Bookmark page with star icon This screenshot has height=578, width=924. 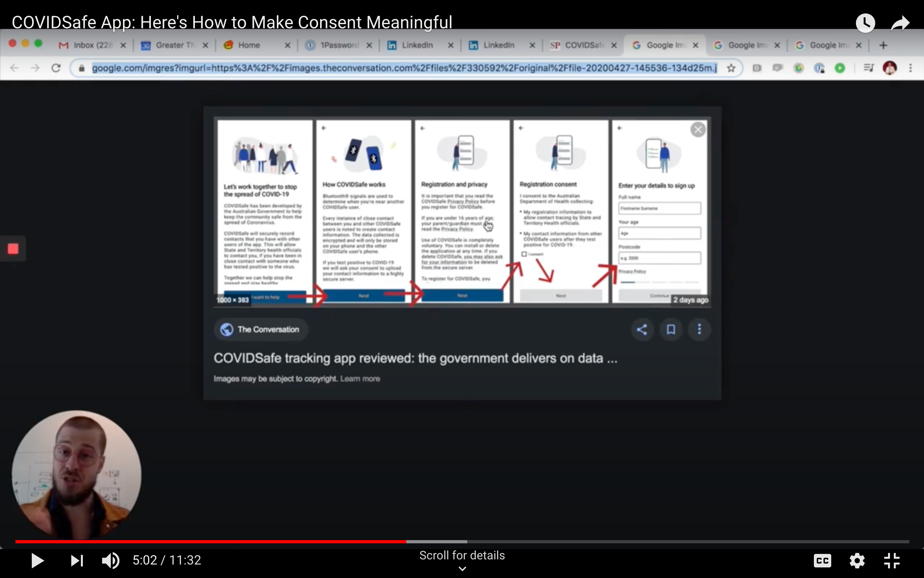click(x=731, y=68)
